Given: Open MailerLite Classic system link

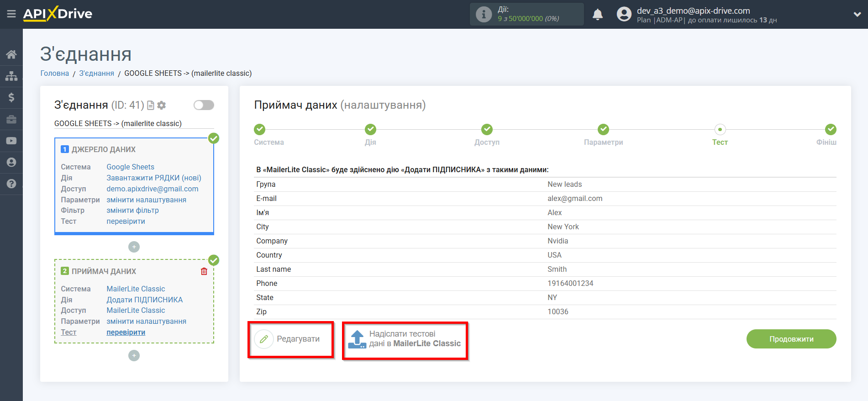Looking at the screenshot, I should (x=136, y=289).
